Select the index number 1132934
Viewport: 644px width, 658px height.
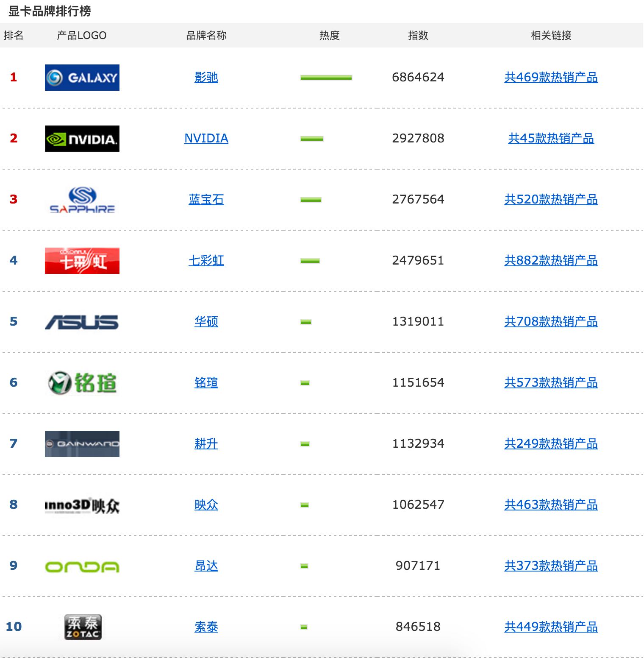418,443
